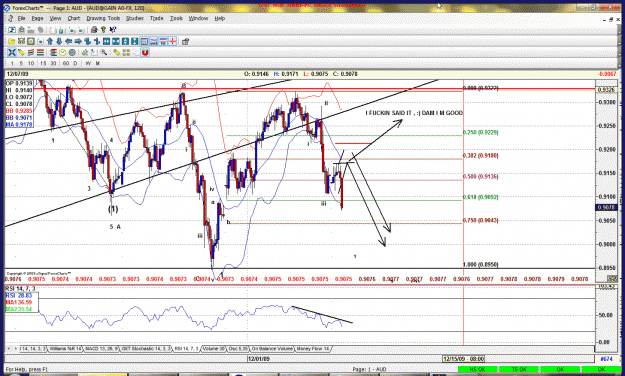Click the grid layout icon near magnet

tap(126, 52)
